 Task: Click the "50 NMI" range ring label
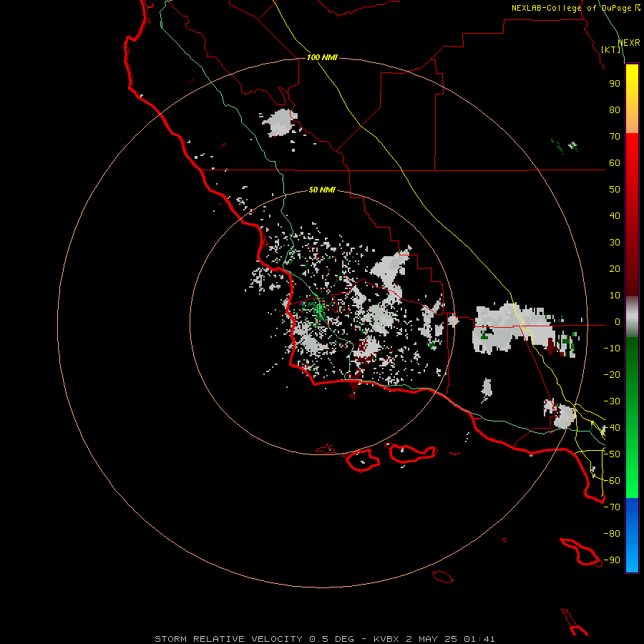tap(322, 190)
